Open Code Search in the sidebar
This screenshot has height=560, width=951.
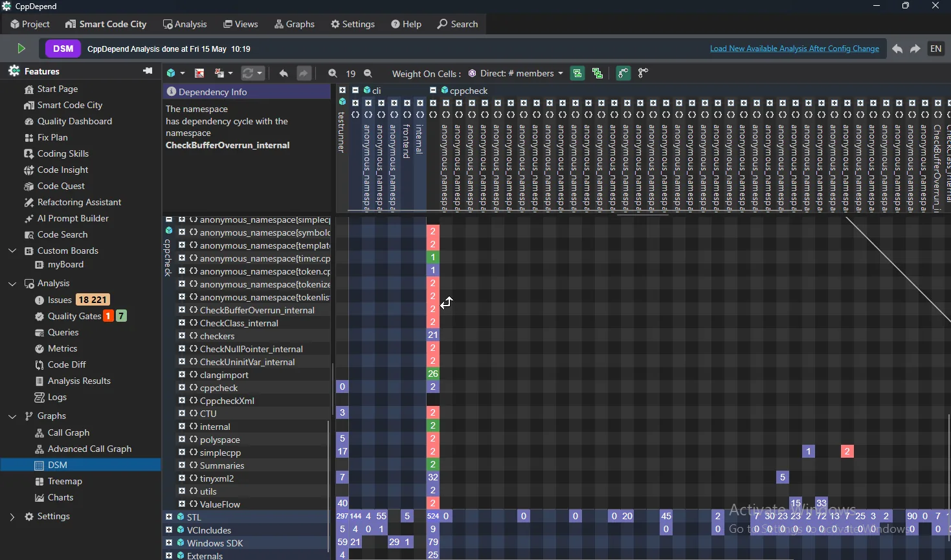click(56, 234)
